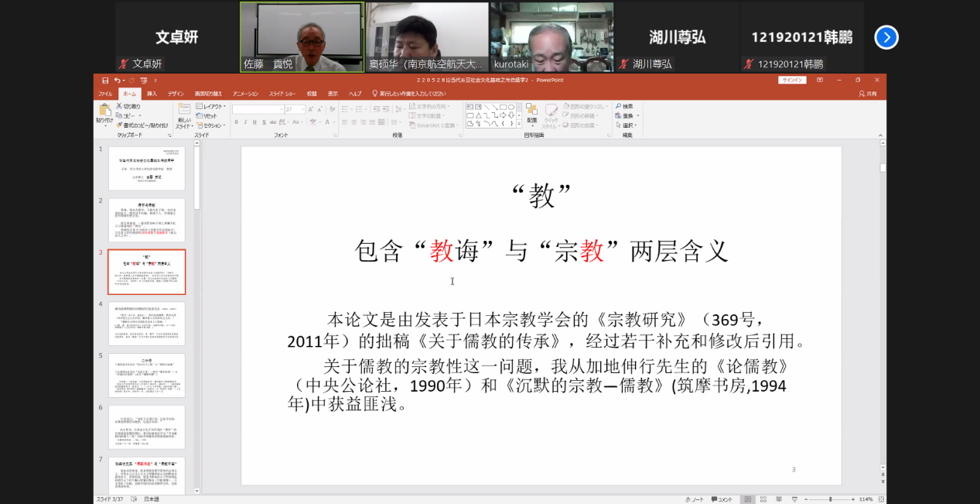Select slide 4 thumbnail in slide panel
The height and width of the screenshot is (504, 980).
[147, 323]
